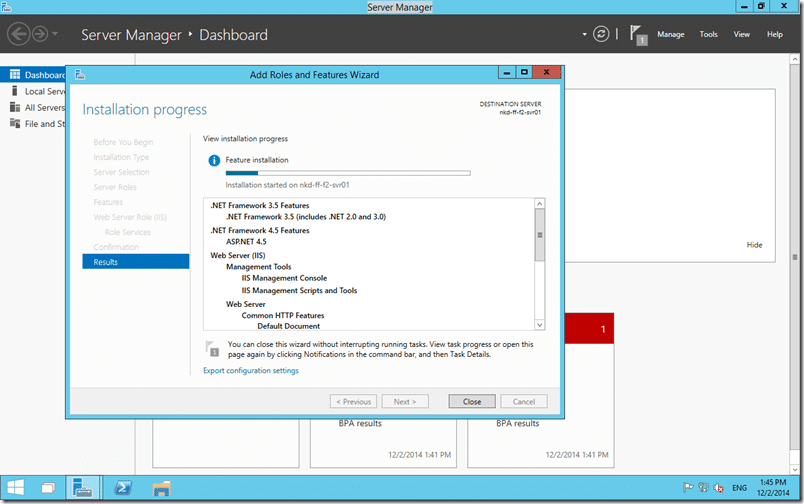Image resolution: width=804 pixels, height=504 pixels.
Task: Select Local Server in the left navigation
Action: click(33, 91)
